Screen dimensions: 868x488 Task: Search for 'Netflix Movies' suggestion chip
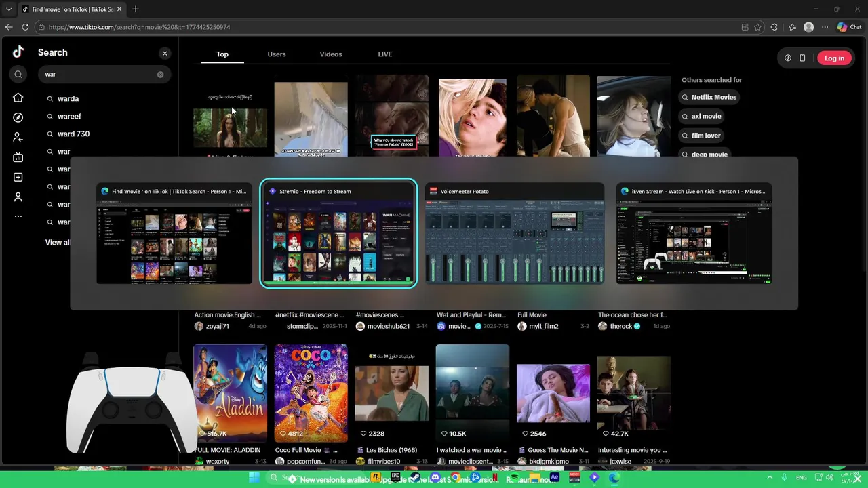[709, 97]
